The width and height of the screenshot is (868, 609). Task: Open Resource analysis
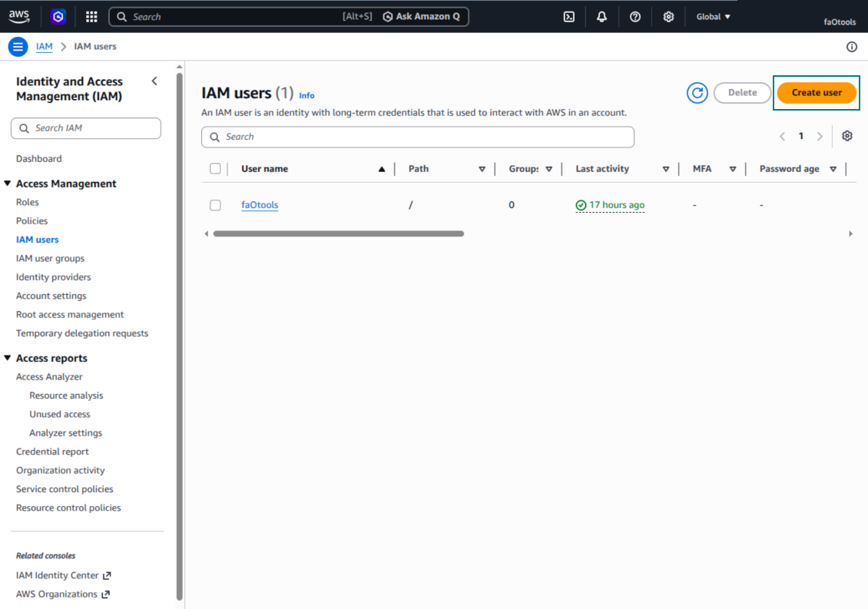[66, 396]
